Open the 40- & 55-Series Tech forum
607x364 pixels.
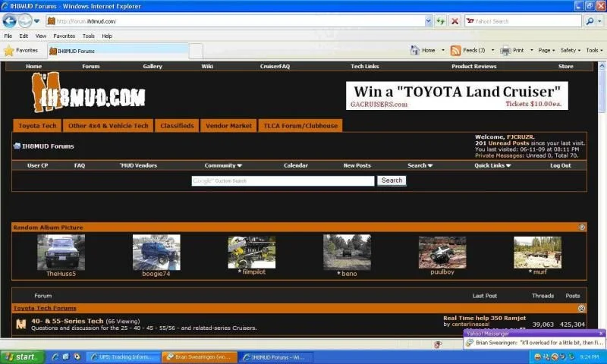[x=67, y=321]
